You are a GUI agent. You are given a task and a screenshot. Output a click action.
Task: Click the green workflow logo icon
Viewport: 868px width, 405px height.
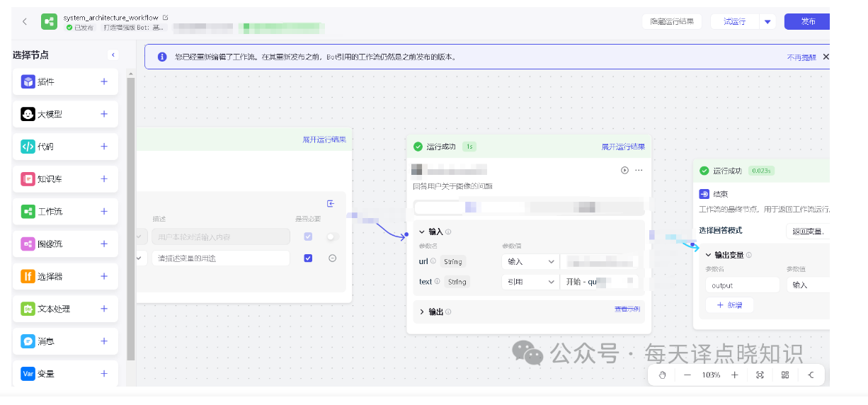(50, 21)
